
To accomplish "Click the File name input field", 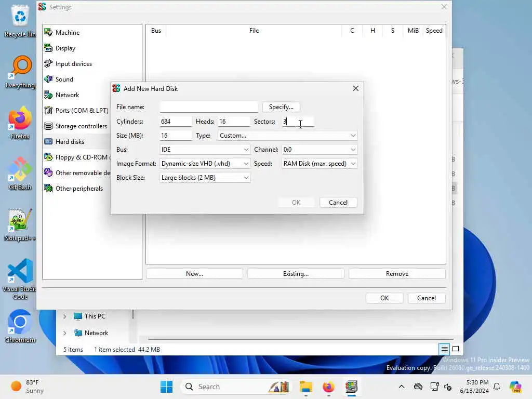I will pos(209,107).
